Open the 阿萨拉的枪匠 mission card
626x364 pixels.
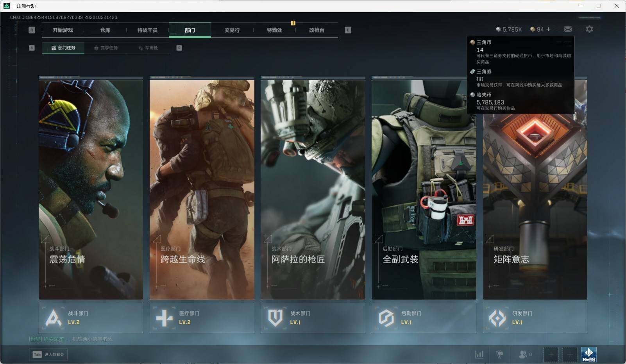click(313, 188)
